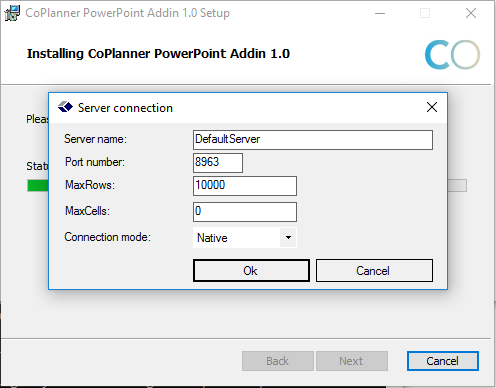Click the MaxRows: label
This screenshot has height=388, width=496.
pos(90,185)
